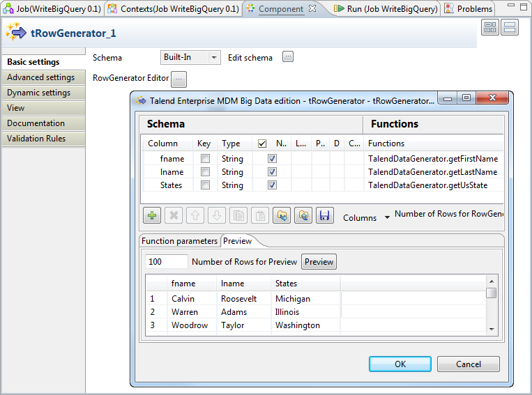This screenshot has width=532, height=395.
Task: Open View section in the sidebar
Action: tap(43, 108)
